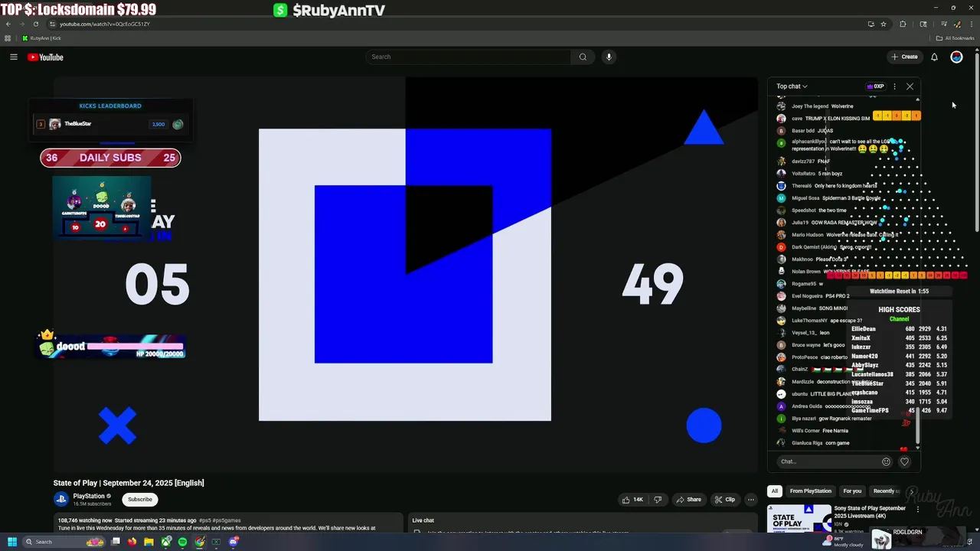The image size is (980, 551).
Task: Select the From PlayStation chip
Action: tap(811, 491)
